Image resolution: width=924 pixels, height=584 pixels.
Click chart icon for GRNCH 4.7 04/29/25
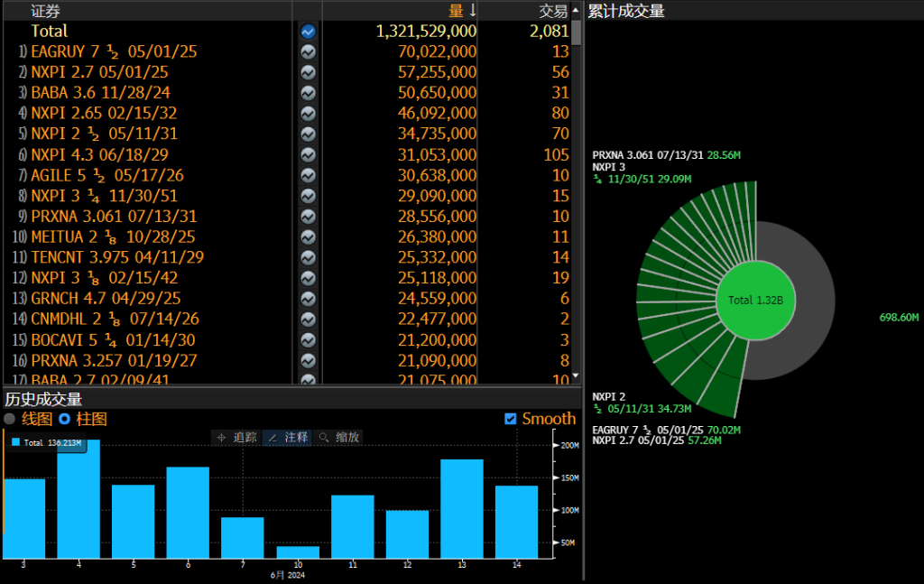[x=308, y=299]
